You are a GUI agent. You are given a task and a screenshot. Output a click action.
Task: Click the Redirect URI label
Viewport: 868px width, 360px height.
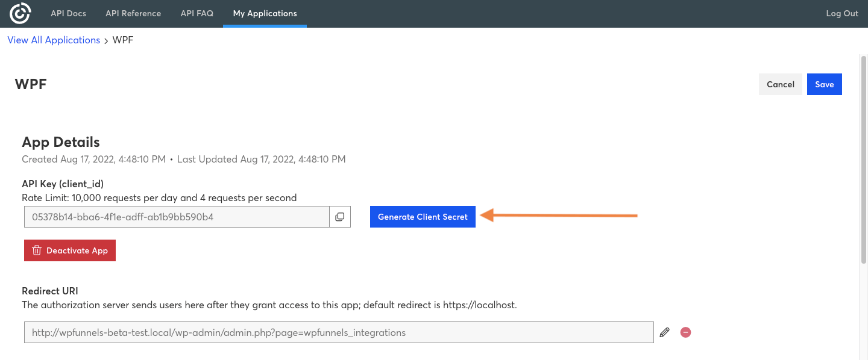tap(50, 291)
